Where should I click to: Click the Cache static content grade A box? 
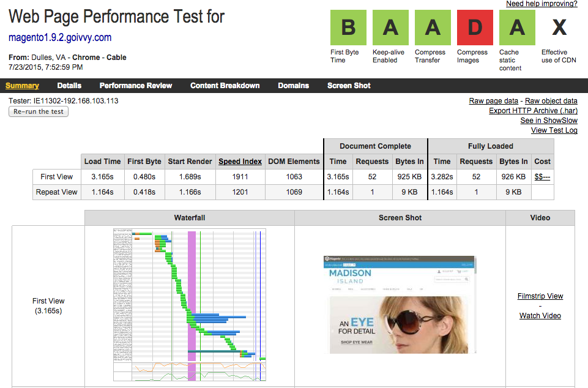pyautogui.click(x=517, y=28)
